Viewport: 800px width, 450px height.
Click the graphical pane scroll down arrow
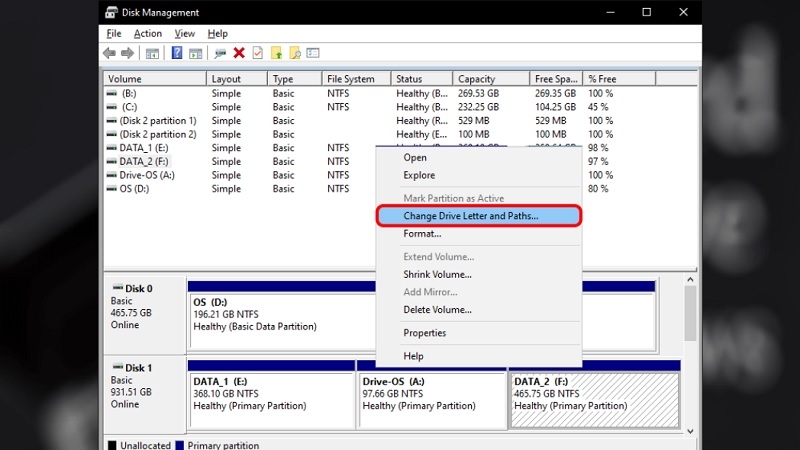[x=690, y=431]
